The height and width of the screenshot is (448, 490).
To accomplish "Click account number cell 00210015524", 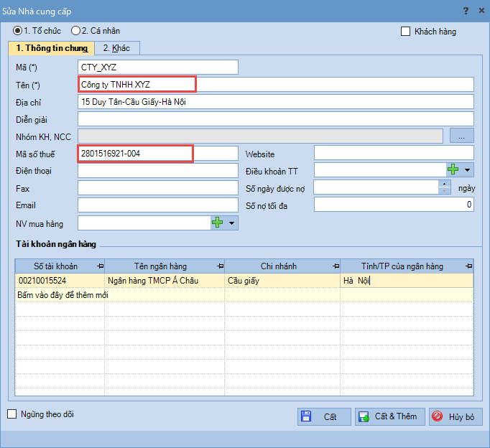I will click(x=60, y=280).
